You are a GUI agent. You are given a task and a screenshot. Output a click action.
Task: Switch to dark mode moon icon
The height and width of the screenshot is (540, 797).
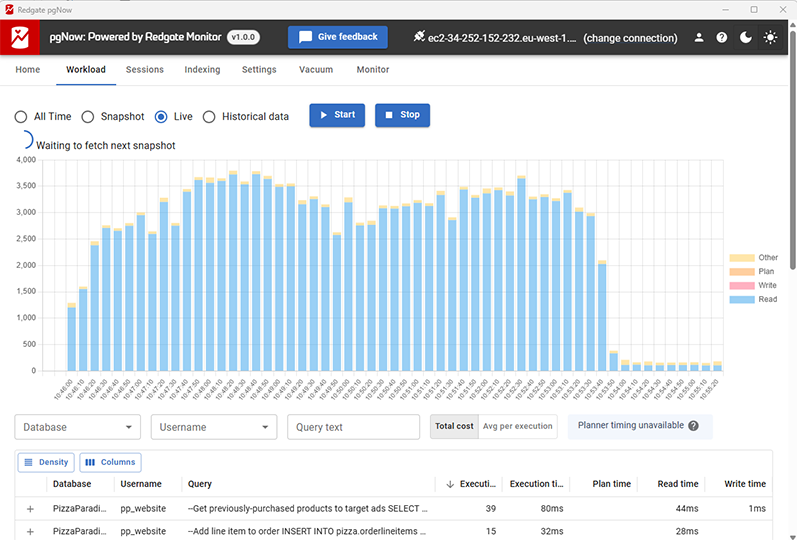(x=746, y=37)
